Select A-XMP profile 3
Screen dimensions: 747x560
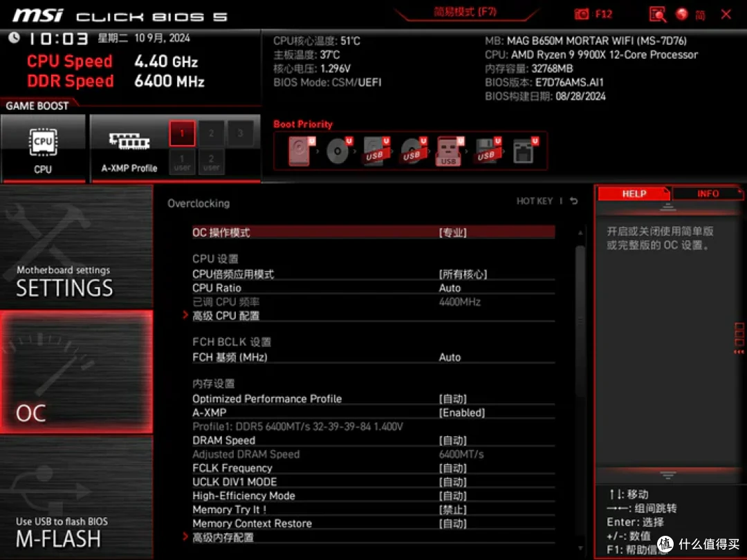(x=240, y=133)
